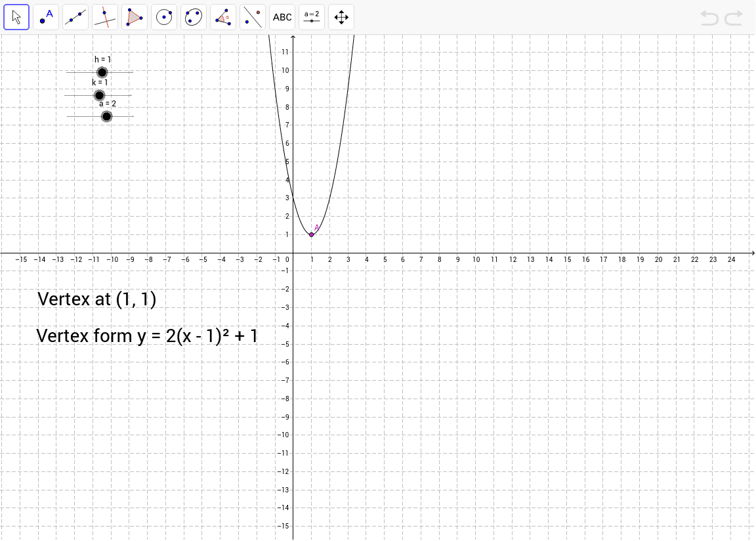Select the Move arrow tool
This screenshot has height=541, width=756.
16,17
